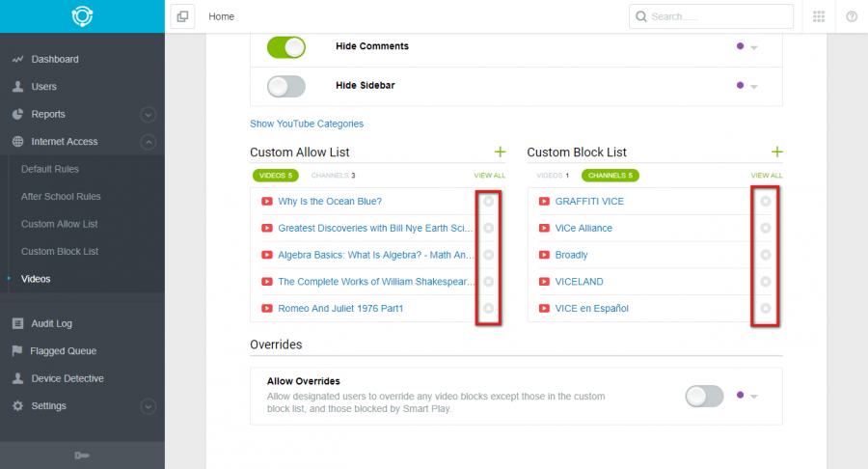This screenshot has width=868, height=469.
Task: Click the help question mark icon
Action: pos(852,16)
